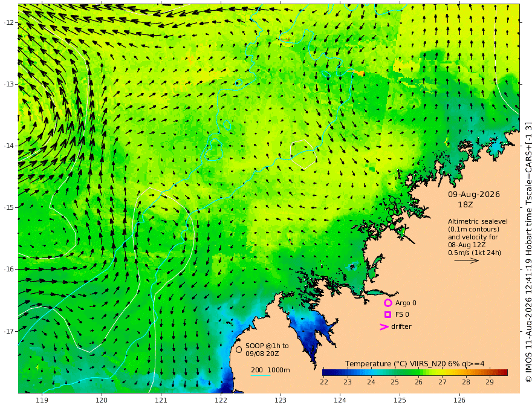Click the latitude axis label -13
Image resolution: width=532 pixels, height=411 pixels.
point(9,84)
